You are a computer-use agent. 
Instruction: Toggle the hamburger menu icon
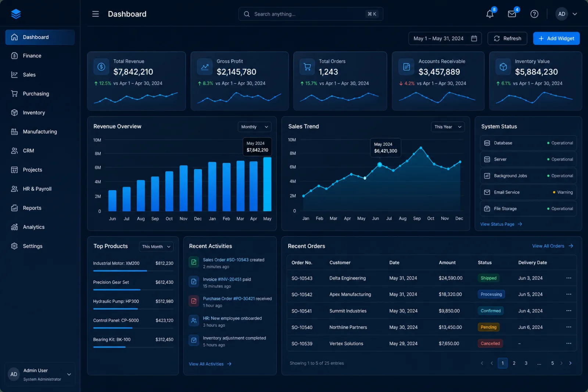(96, 14)
